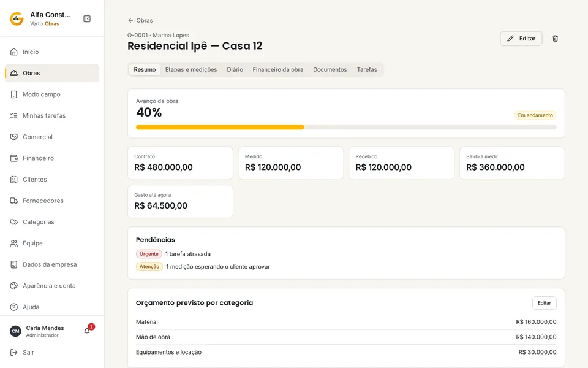Viewport: 588px width, 368px height.
Task: Click the Atenção pendência badge
Action: pos(149,267)
